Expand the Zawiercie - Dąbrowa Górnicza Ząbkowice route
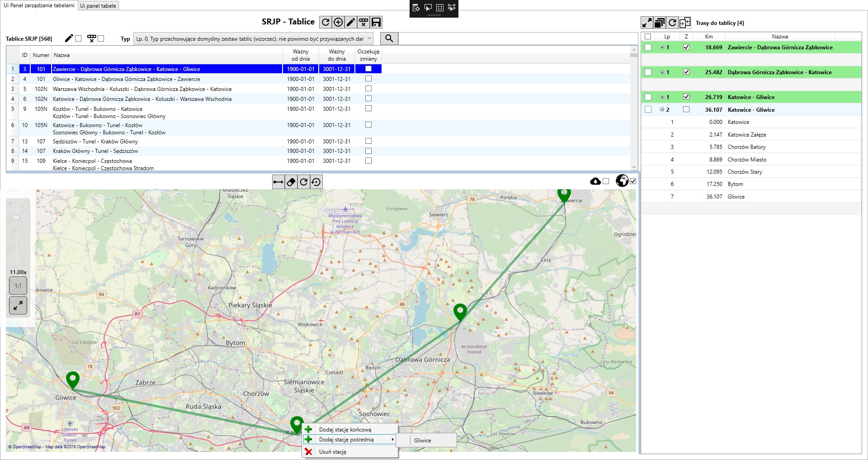 [662, 47]
